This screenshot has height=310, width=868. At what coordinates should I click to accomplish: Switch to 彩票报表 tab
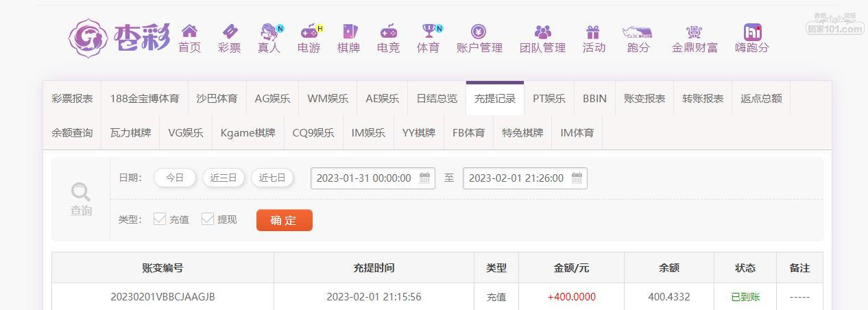click(x=72, y=98)
